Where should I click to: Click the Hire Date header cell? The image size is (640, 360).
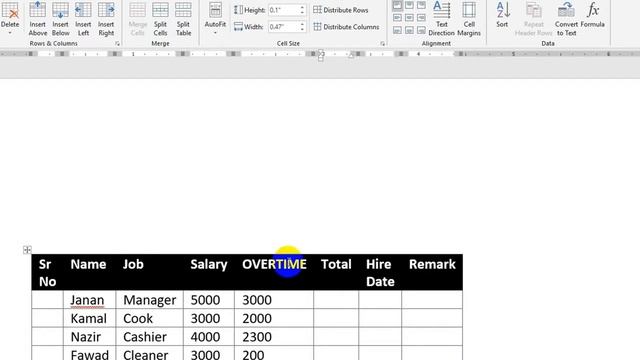click(x=380, y=273)
